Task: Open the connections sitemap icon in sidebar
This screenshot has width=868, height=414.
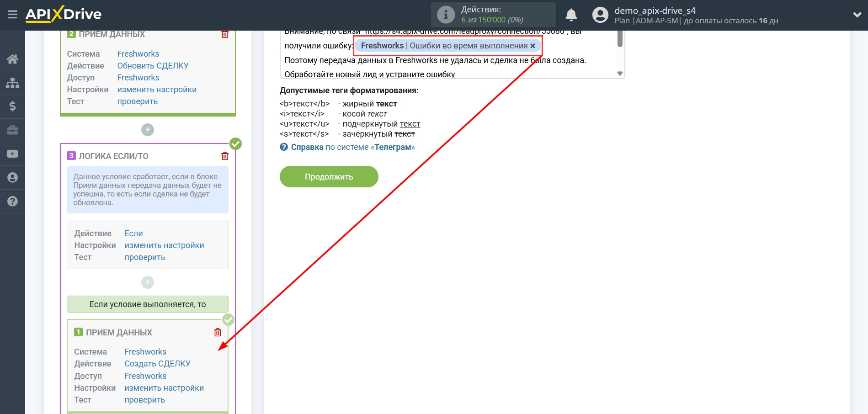Action: [x=12, y=83]
